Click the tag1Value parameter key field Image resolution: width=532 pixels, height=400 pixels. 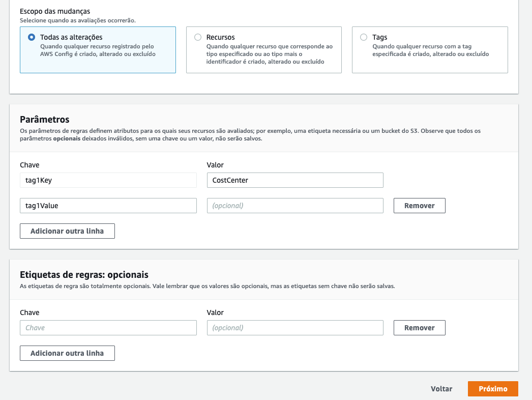(108, 206)
